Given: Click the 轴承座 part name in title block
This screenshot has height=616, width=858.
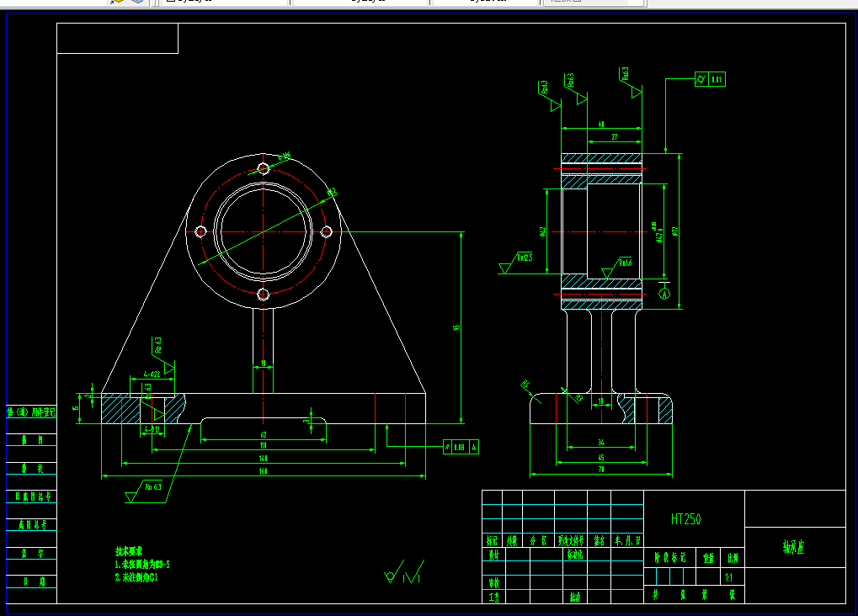Looking at the screenshot, I should coord(793,547).
